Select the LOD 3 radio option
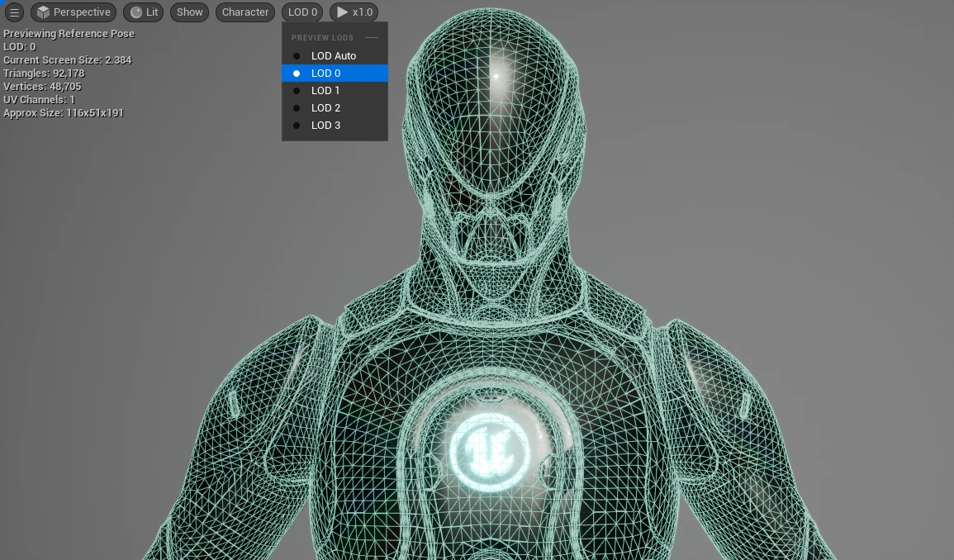Viewport: 954px width, 560px height. pos(335,126)
